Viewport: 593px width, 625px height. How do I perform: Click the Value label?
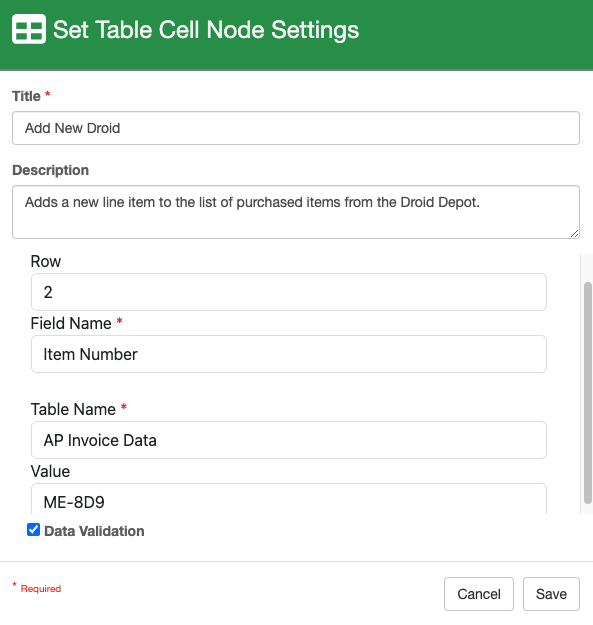click(x=50, y=472)
